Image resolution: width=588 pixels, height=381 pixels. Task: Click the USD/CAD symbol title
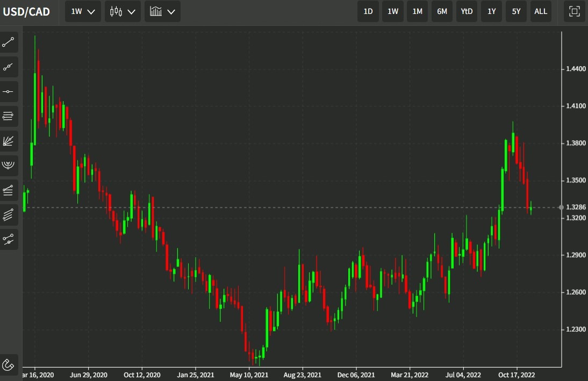click(x=26, y=12)
